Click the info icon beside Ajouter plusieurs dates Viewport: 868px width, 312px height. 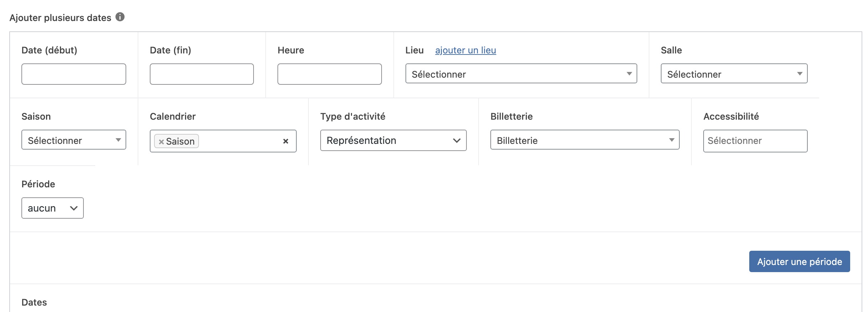click(x=120, y=17)
